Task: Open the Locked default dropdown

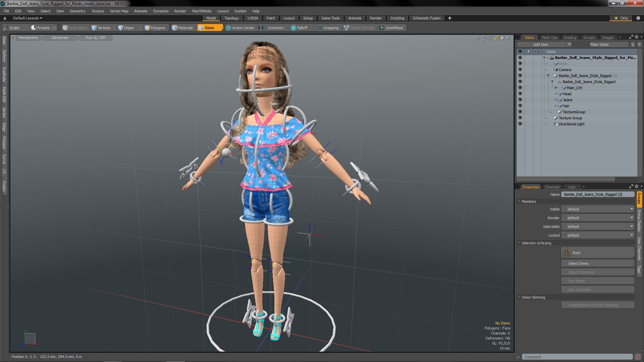Action: click(598, 235)
